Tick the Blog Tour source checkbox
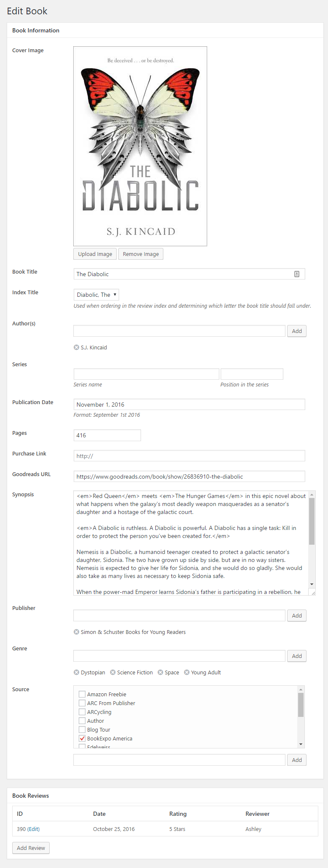This screenshot has width=328, height=868. click(82, 730)
